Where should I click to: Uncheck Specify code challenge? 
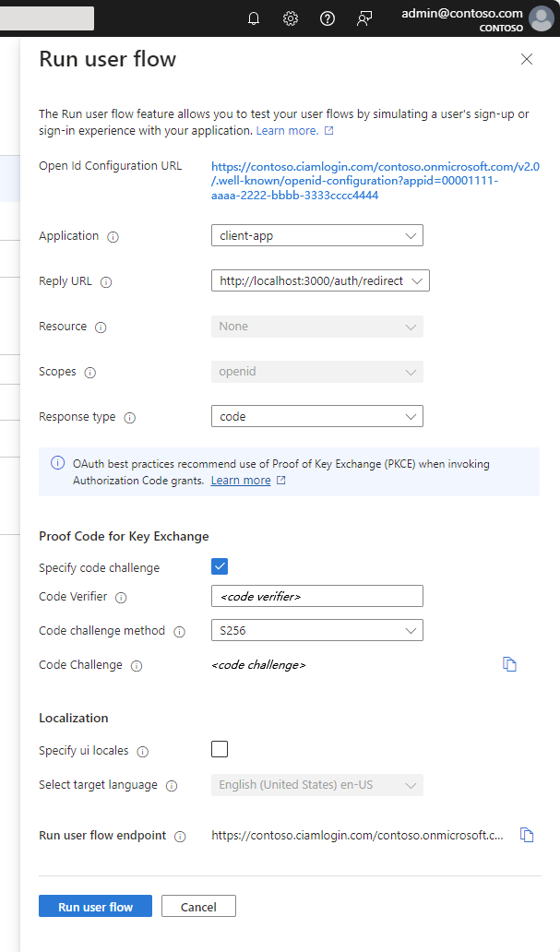[x=220, y=565]
